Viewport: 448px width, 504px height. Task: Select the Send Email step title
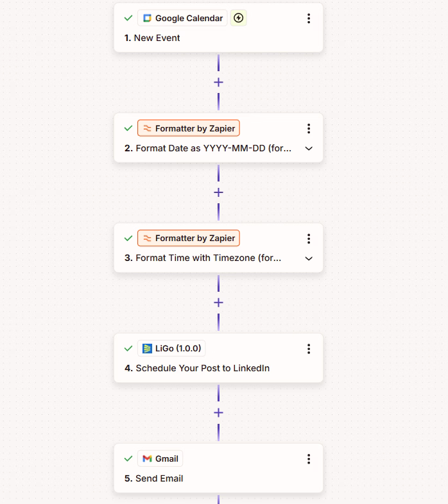pyautogui.click(x=159, y=478)
